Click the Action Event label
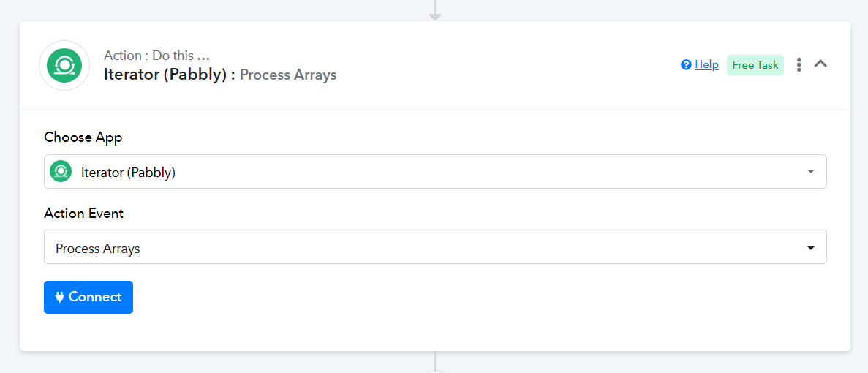 pyautogui.click(x=83, y=213)
